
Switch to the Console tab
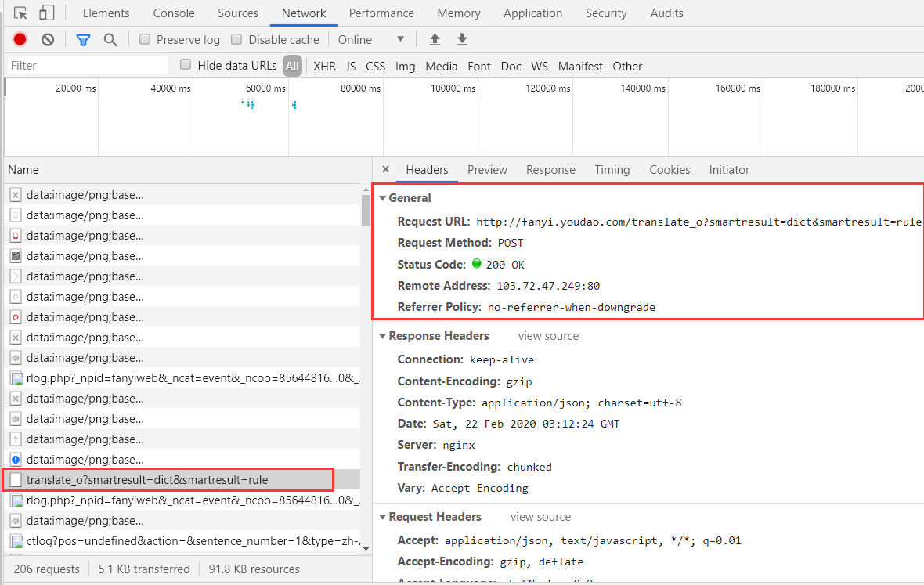click(x=174, y=13)
